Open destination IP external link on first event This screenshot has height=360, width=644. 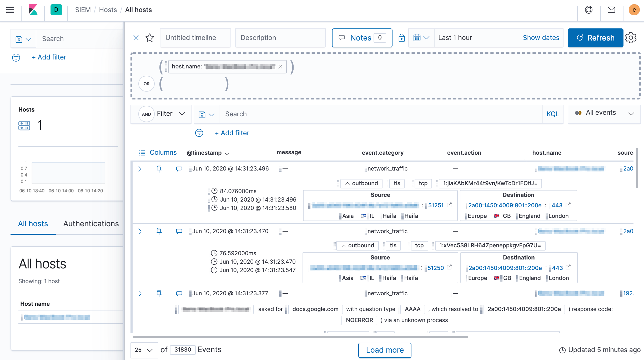tap(568, 205)
